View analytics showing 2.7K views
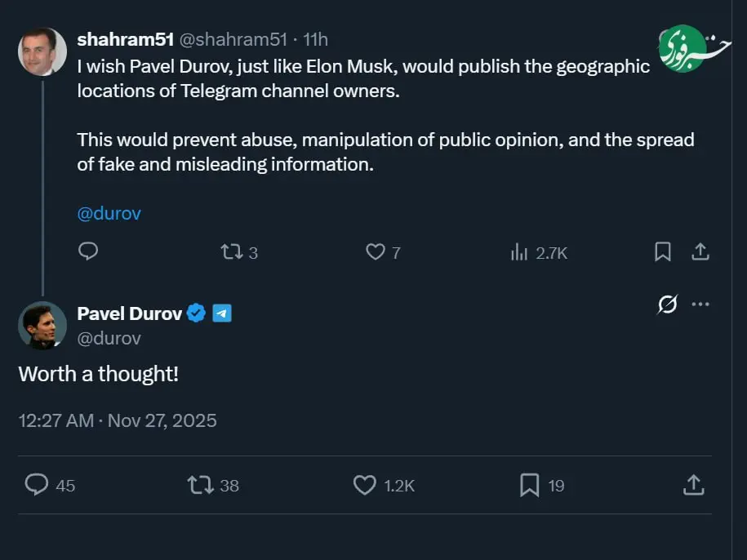Viewport: 747px width, 560px height. [519, 252]
